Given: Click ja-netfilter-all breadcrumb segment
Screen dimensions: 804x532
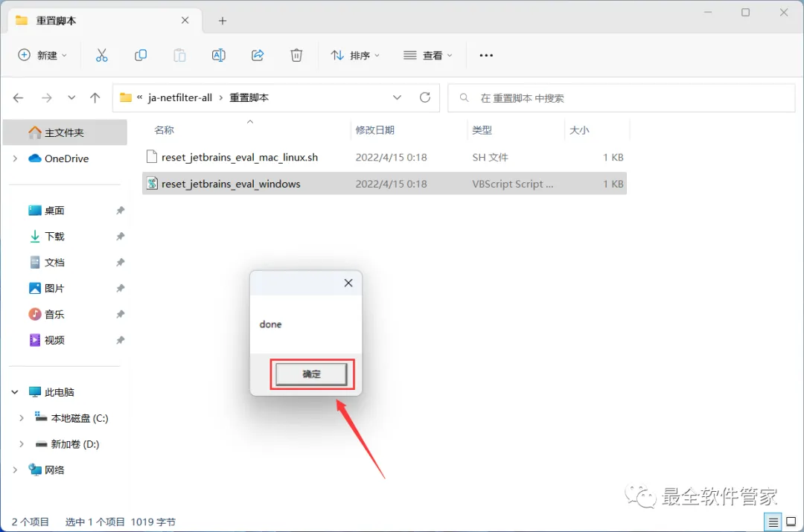Looking at the screenshot, I should coord(180,98).
